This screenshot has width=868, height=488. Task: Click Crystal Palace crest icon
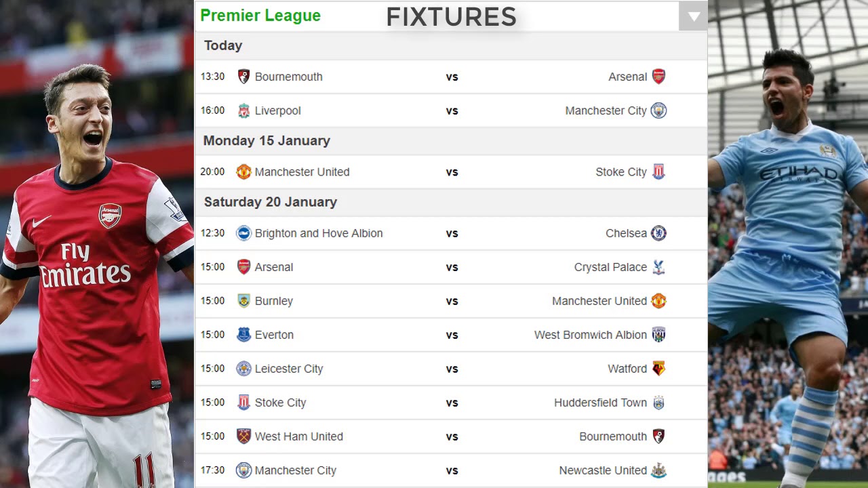coord(658,267)
